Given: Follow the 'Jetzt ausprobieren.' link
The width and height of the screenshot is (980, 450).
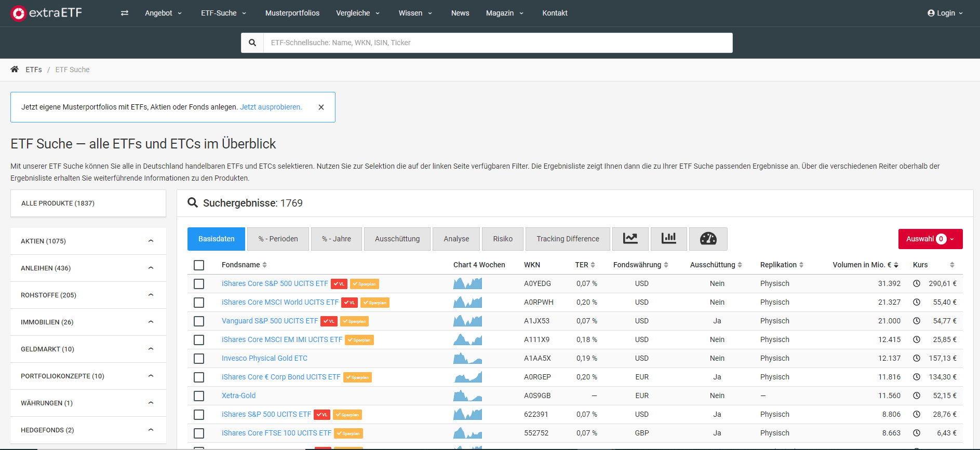Looking at the screenshot, I should click(271, 107).
